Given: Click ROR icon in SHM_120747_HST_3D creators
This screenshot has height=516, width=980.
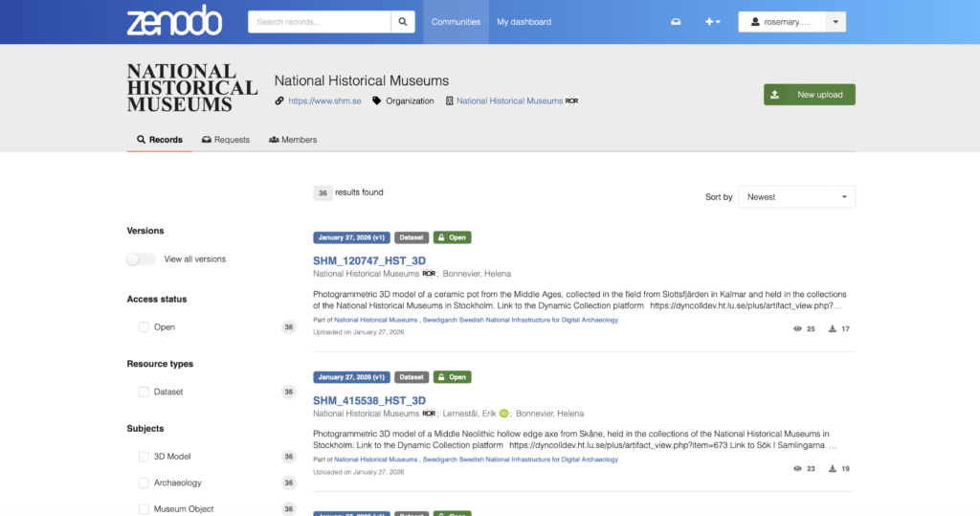Looking at the screenshot, I should [x=429, y=274].
